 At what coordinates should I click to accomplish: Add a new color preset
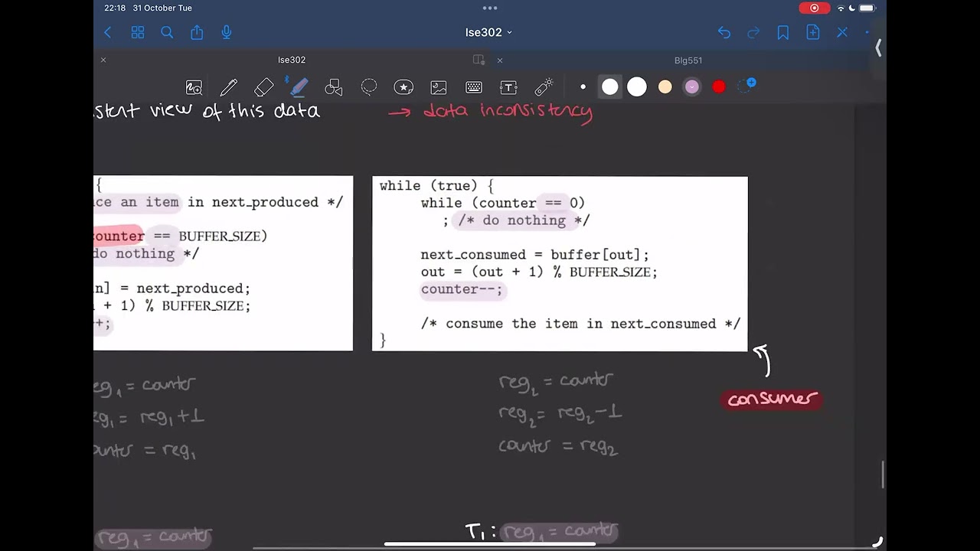746,86
